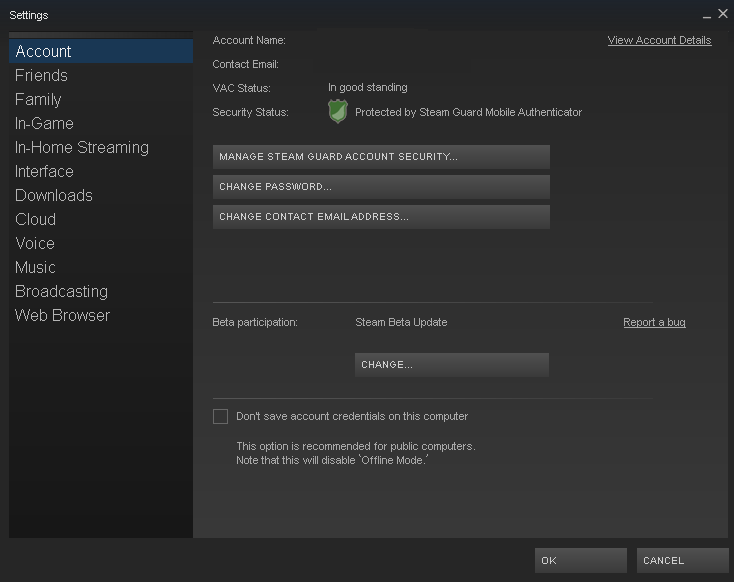This screenshot has height=582, width=734.
Task: Click the 'In good standing' VAC status text
Action: point(367,88)
